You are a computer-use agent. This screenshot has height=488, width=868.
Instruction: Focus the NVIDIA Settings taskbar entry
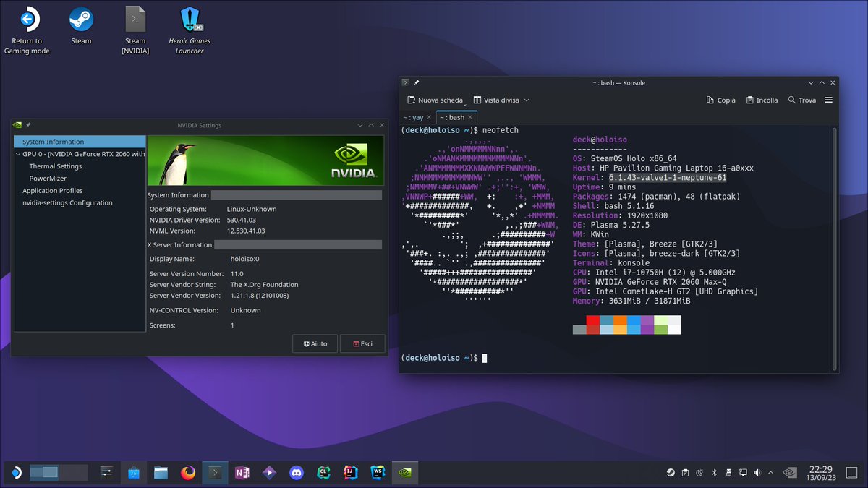click(x=405, y=473)
